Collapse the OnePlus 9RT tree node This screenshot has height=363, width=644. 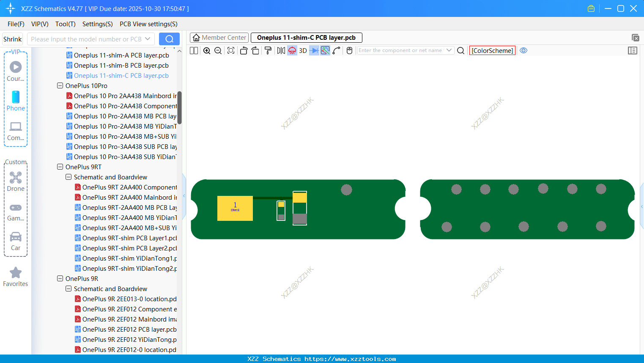point(60,167)
